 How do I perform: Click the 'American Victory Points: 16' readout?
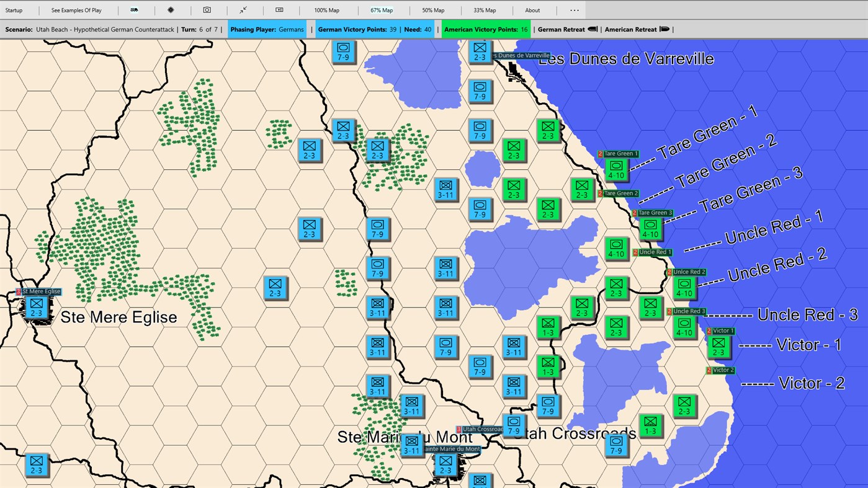(486, 29)
